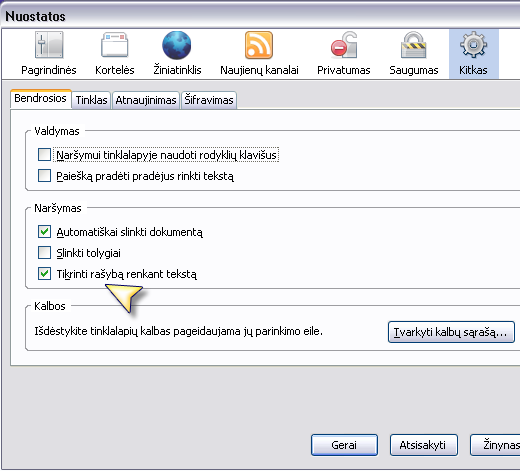Viewport: 520px width, 471px height.
Task: Cancel with the Atsisakyti button
Action: 424,445
